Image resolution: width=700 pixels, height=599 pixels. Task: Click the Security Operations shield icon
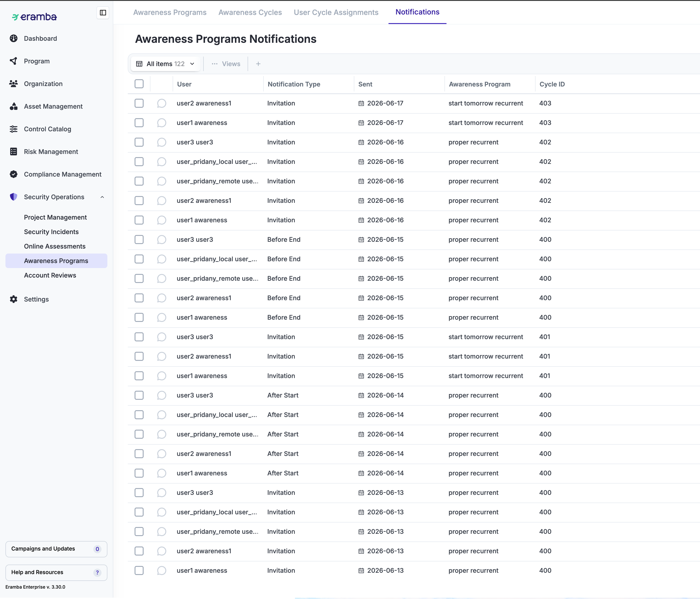(14, 197)
